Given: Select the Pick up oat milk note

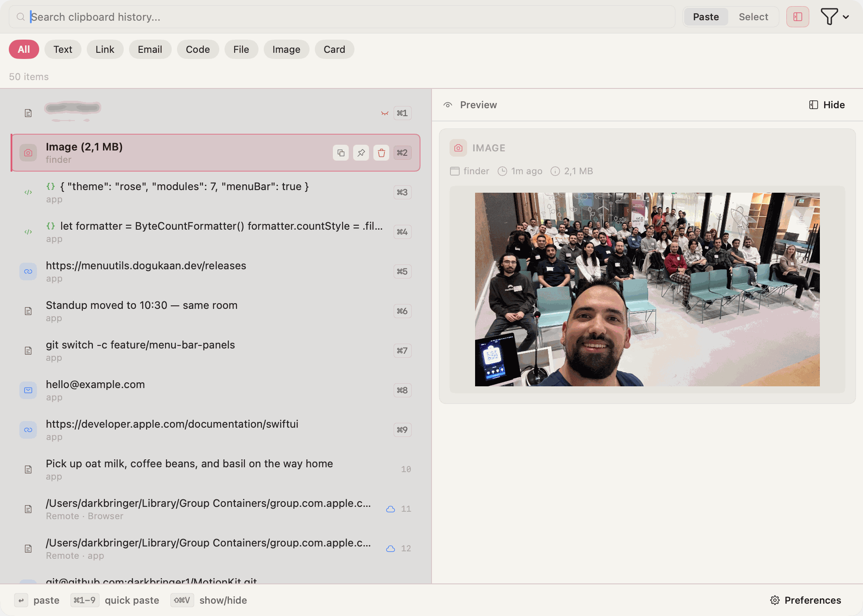Looking at the screenshot, I should coord(215,469).
